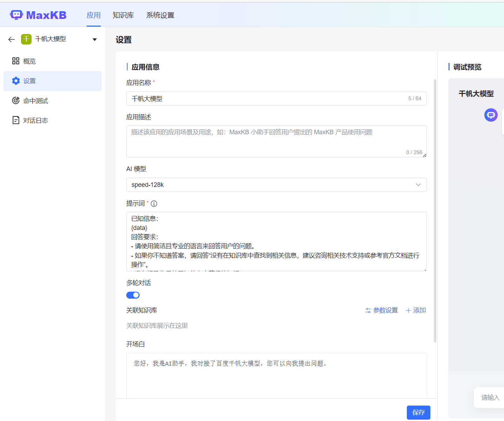Viewport: 504px width, 421px height.
Task: Click 添加 to add a knowledge base
Action: (416, 310)
